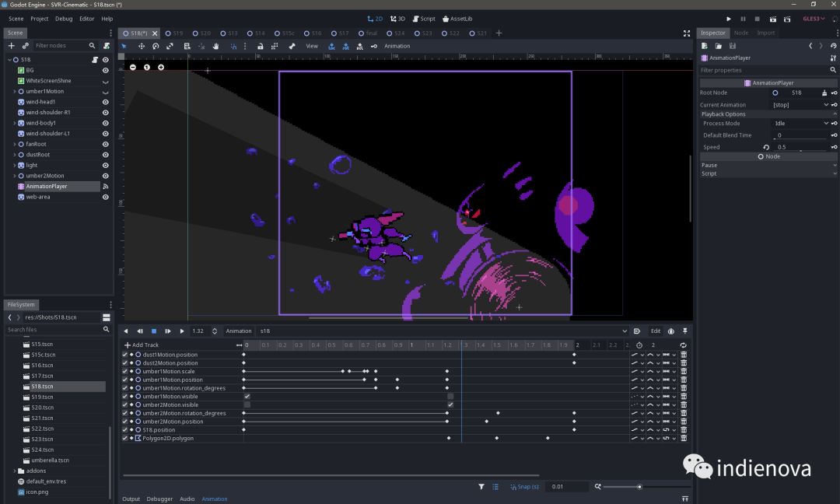840x504 pixels.
Task: Click the Add Track button
Action: tap(142, 345)
